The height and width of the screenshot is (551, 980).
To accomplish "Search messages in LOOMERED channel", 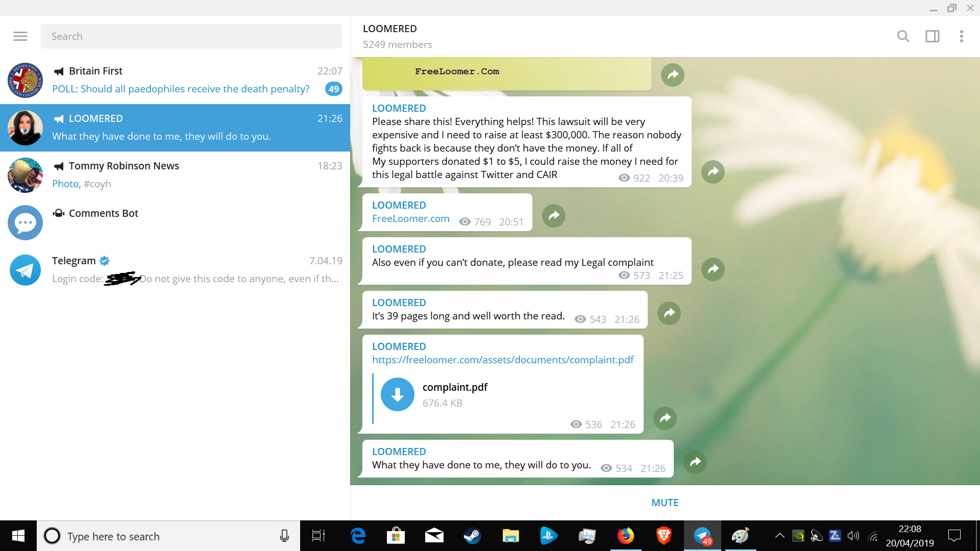I will pyautogui.click(x=903, y=36).
